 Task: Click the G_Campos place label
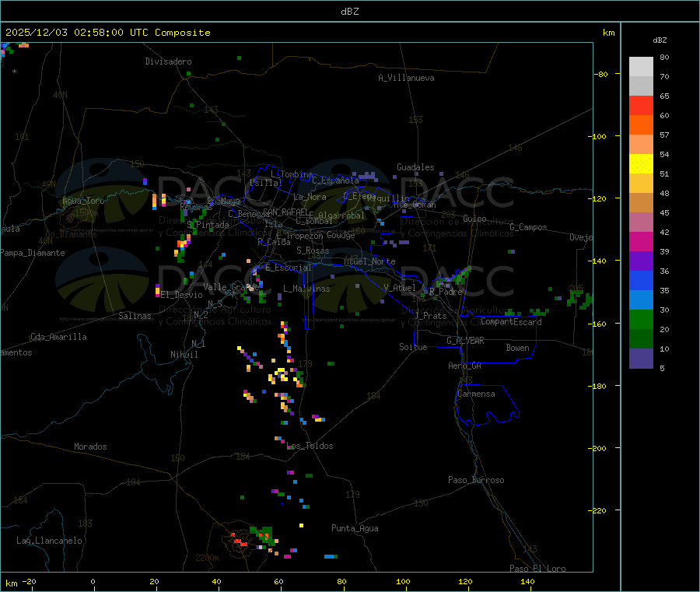click(x=529, y=227)
